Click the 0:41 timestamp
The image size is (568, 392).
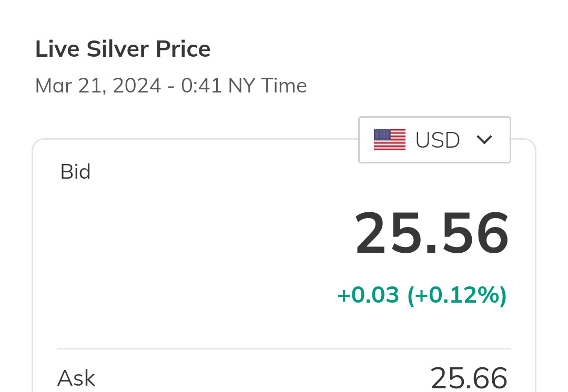pyautogui.click(x=201, y=85)
